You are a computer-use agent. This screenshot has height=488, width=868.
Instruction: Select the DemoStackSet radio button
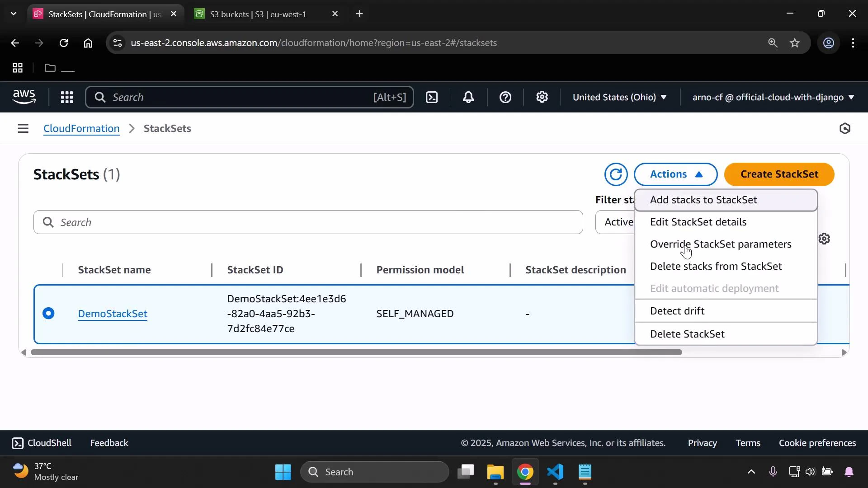pos(48,313)
